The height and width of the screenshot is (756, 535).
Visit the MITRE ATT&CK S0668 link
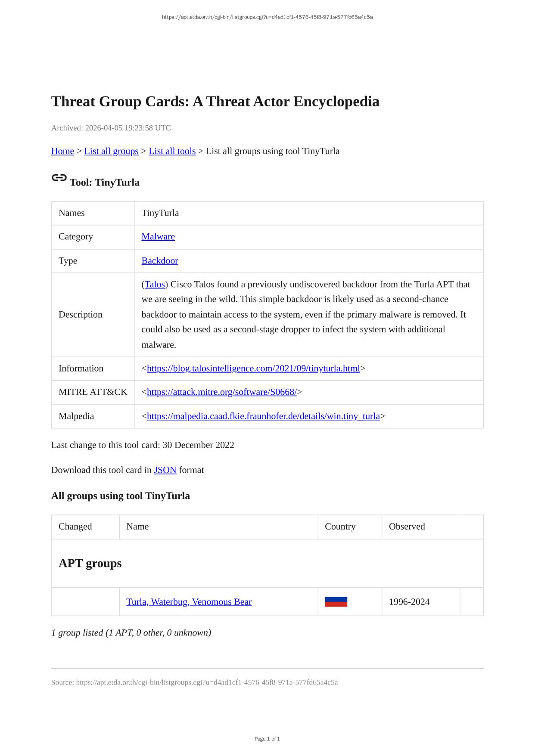click(222, 392)
